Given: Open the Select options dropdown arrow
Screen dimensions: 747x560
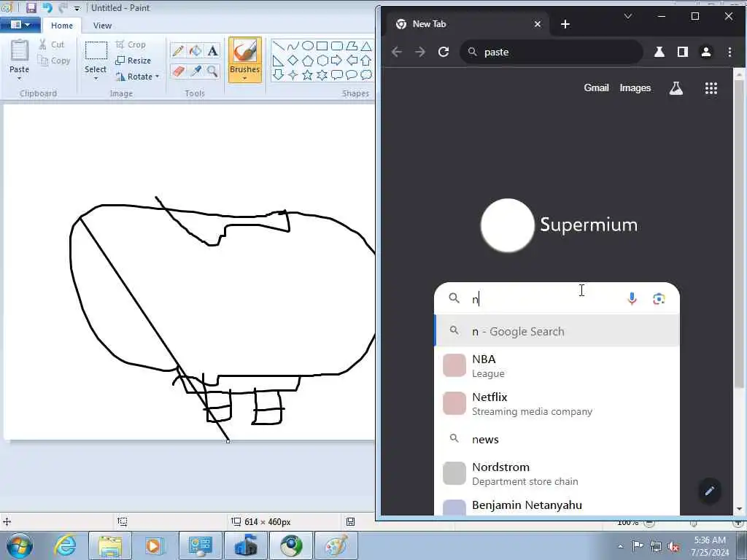Looking at the screenshot, I should tap(96, 78).
